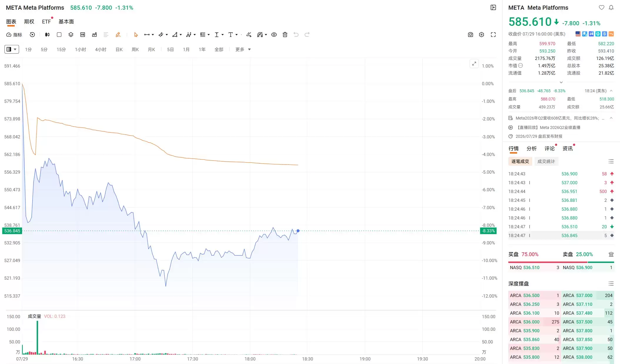The image size is (620, 364).
Task: Enter fullscreen chart mode icon
Action: [493, 35]
